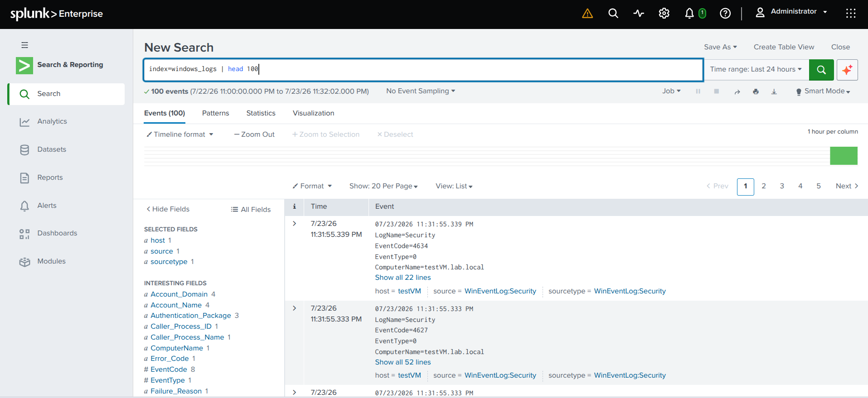Click Hide Fields
The width and height of the screenshot is (868, 398).
click(x=168, y=209)
